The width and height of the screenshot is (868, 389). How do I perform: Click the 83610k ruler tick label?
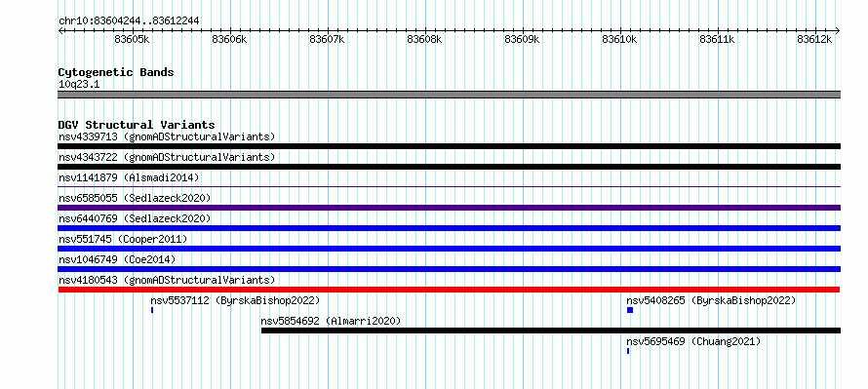click(619, 39)
